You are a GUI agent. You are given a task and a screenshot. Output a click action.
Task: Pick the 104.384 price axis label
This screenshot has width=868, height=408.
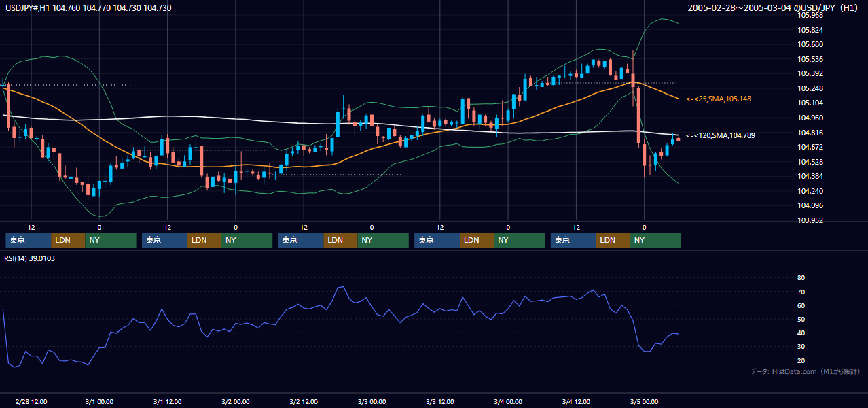810,176
